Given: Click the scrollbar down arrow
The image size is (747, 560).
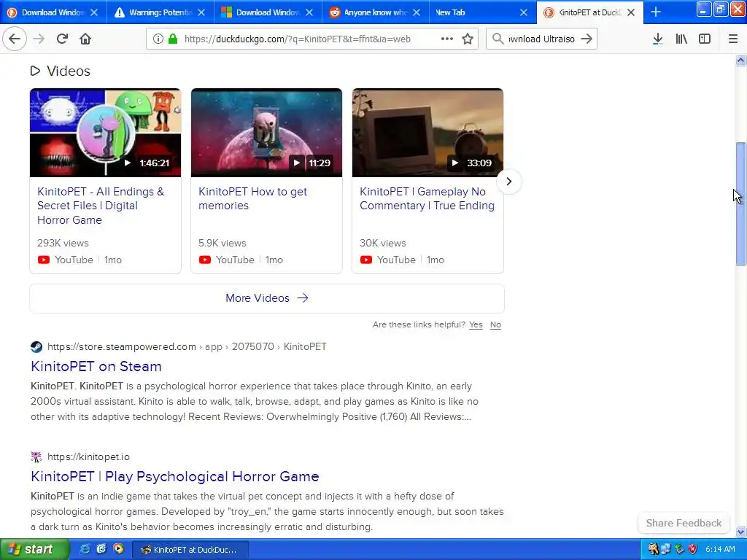Looking at the screenshot, I should point(740,532).
